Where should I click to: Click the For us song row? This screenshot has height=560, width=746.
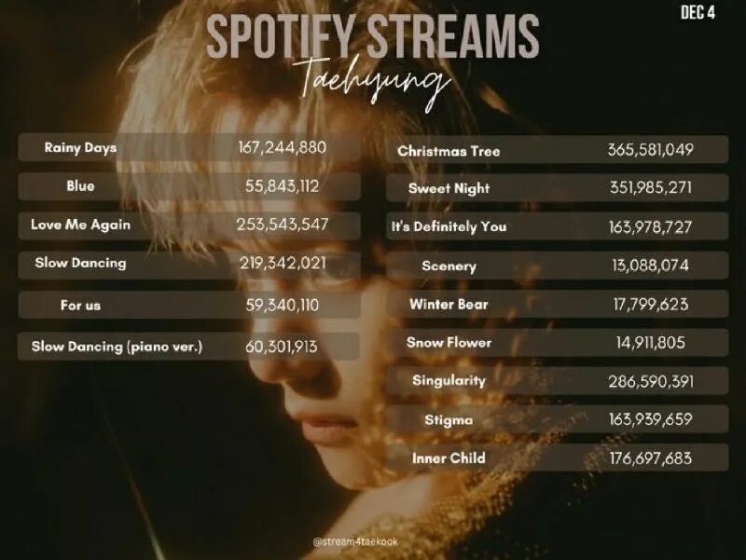point(189,305)
